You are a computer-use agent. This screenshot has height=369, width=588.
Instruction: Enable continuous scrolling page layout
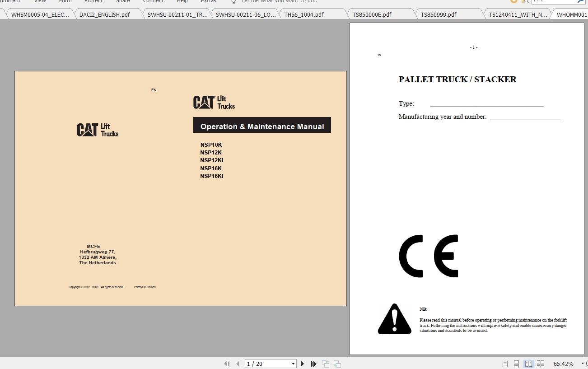[517, 364]
